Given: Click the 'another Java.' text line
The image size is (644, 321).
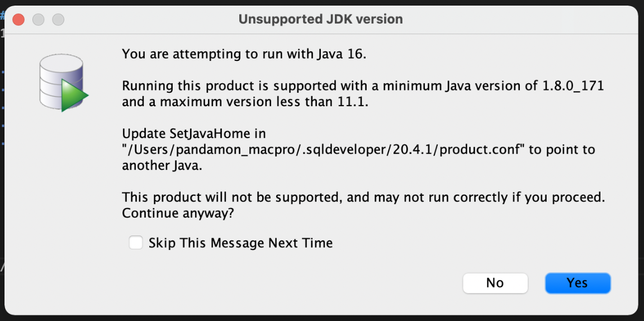Looking at the screenshot, I should 162,166.
